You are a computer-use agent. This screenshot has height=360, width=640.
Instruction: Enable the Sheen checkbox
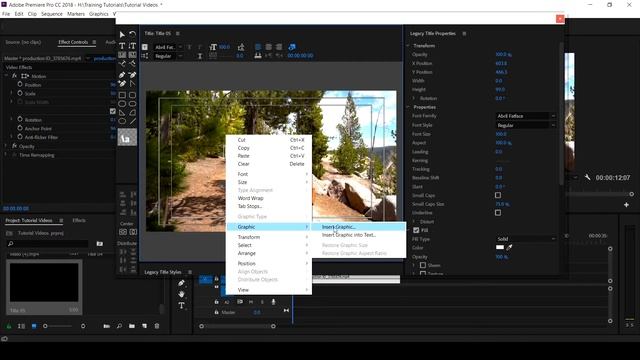[423, 265]
